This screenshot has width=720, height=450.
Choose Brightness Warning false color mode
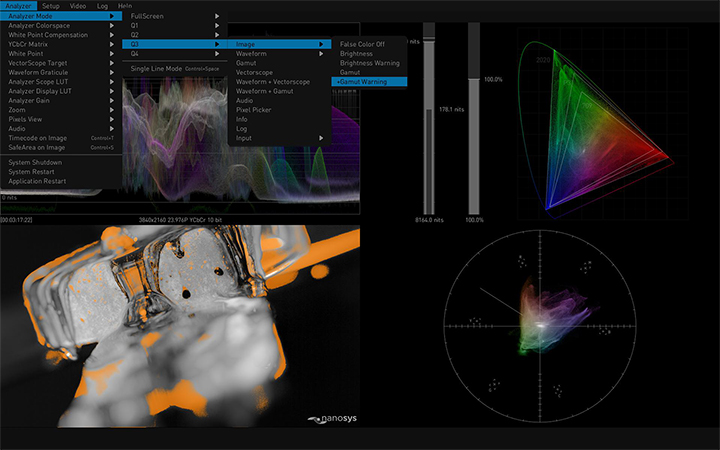coord(370,63)
